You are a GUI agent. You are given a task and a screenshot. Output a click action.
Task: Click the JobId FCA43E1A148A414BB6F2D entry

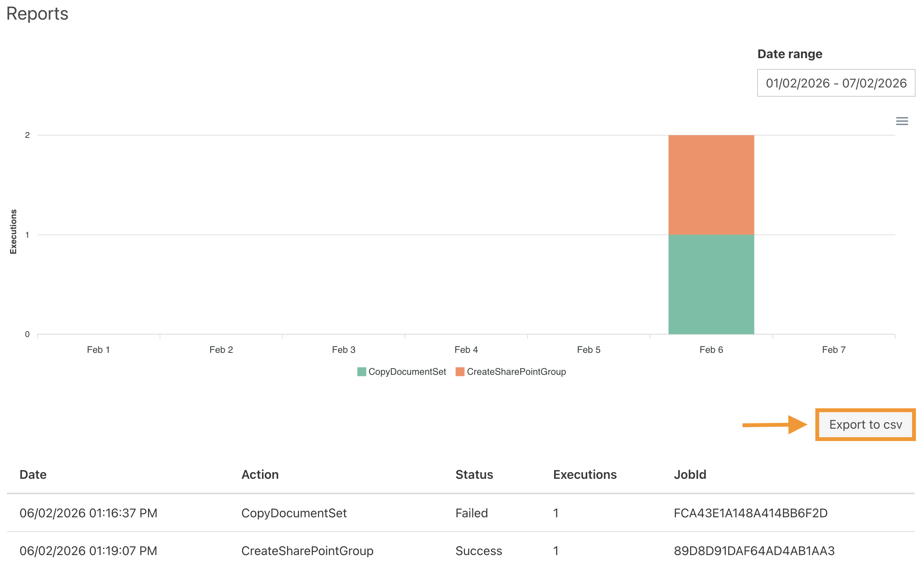pyautogui.click(x=750, y=513)
